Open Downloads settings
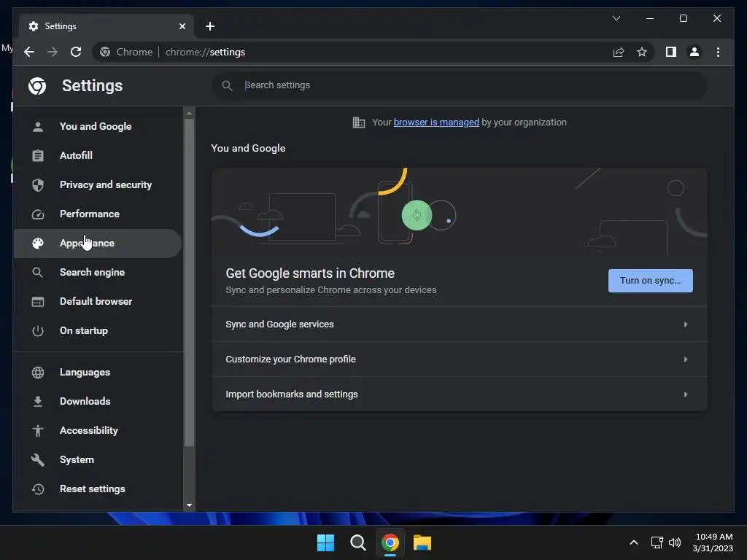The width and height of the screenshot is (747, 560). (x=98, y=402)
